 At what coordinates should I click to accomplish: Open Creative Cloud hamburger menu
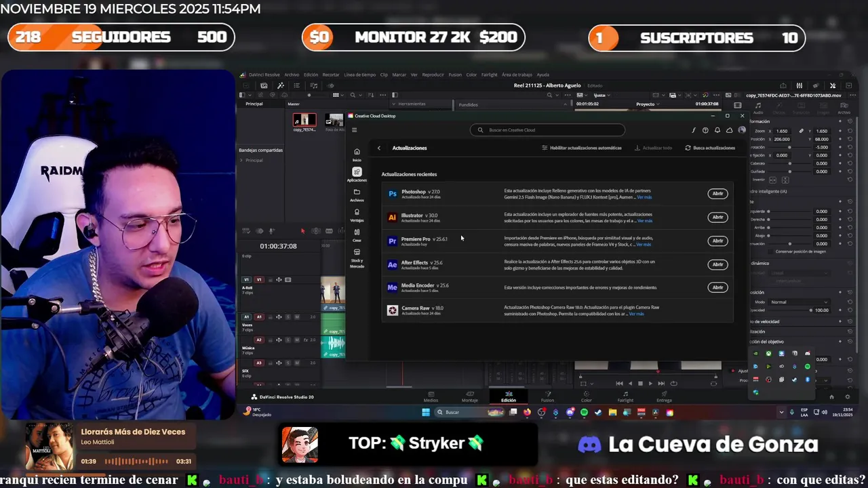[354, 130]
